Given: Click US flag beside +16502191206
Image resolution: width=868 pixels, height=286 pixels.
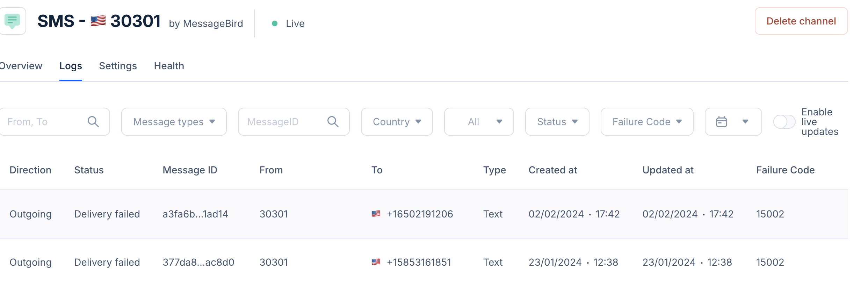Looking at the screenshot, I should 376,214.
